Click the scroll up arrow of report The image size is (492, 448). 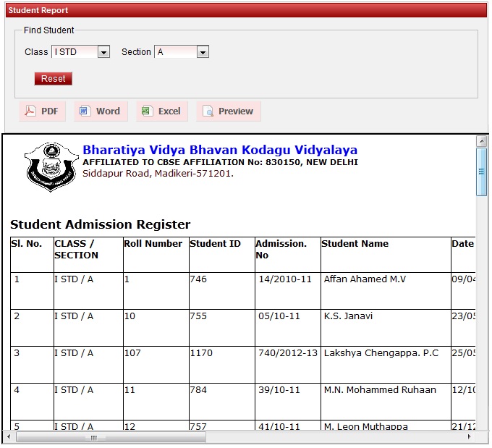coord(481,140)
